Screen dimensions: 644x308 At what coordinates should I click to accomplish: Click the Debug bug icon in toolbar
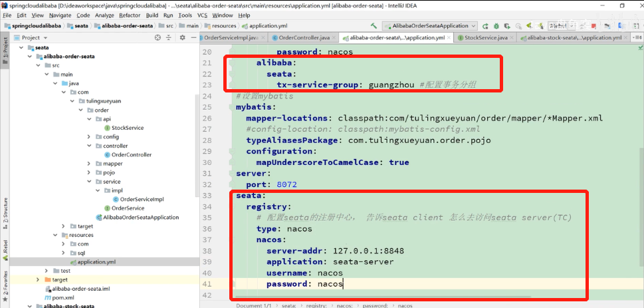[496, 26]
